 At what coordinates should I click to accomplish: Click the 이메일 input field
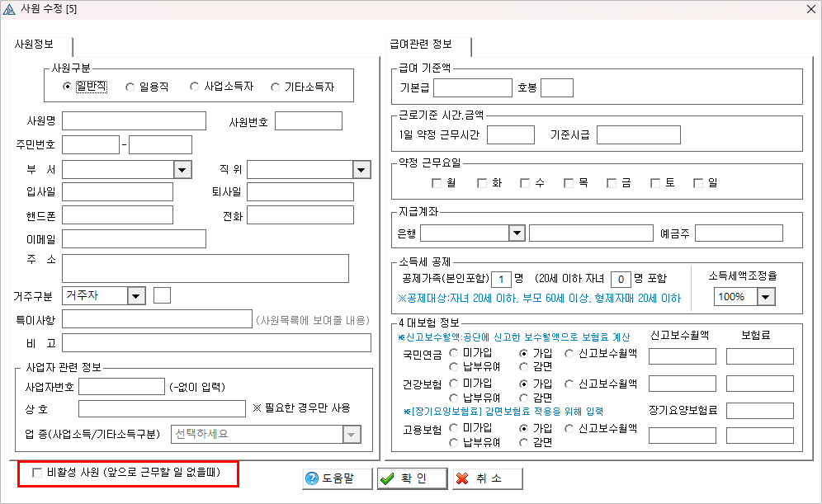(x=135, y=239)
